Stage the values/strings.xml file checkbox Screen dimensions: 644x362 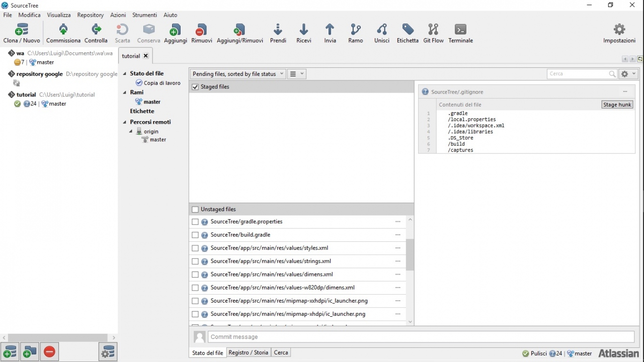tap(195, 261)
